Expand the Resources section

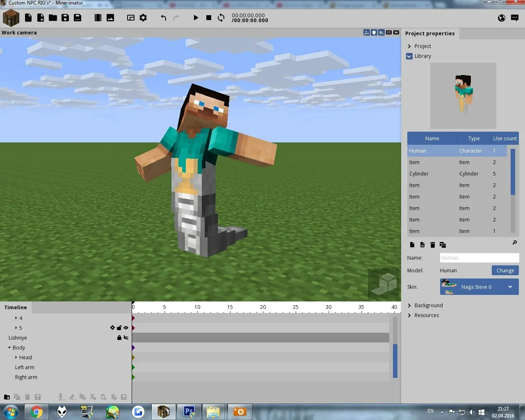(409, 315)
